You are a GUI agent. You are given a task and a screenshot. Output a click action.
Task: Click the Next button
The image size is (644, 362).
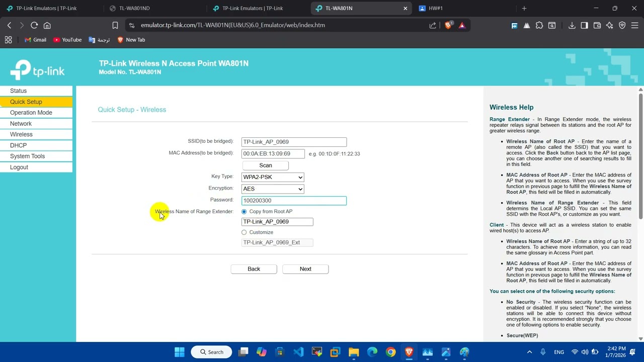click(305, 269)
